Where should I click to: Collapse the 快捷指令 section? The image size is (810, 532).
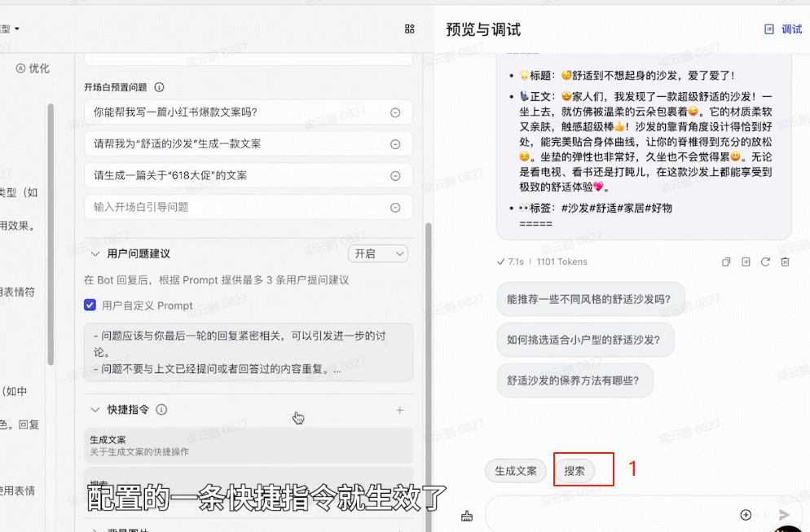click(x=95, y=411)
